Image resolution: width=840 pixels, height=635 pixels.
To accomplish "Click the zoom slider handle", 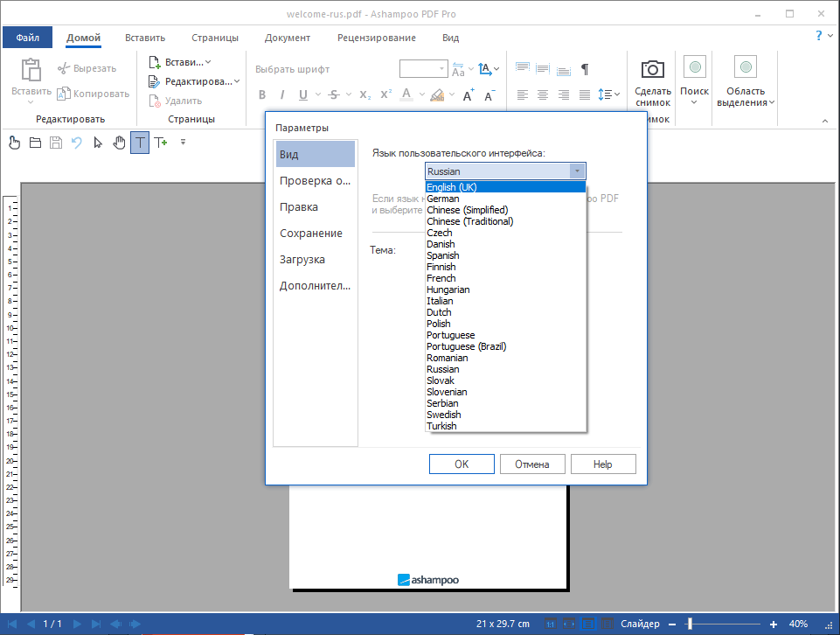I will pyautogui.click(x=690, y=624).
